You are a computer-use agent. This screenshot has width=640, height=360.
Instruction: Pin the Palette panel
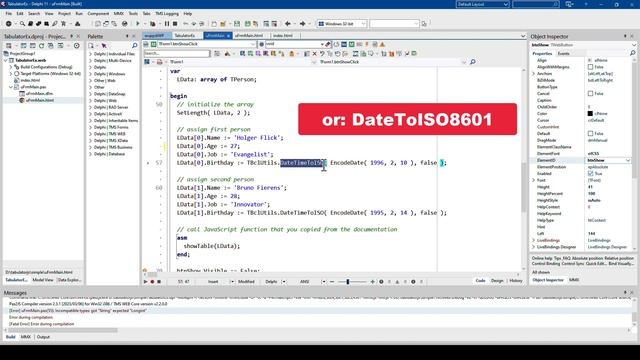[x=127, y=36]
